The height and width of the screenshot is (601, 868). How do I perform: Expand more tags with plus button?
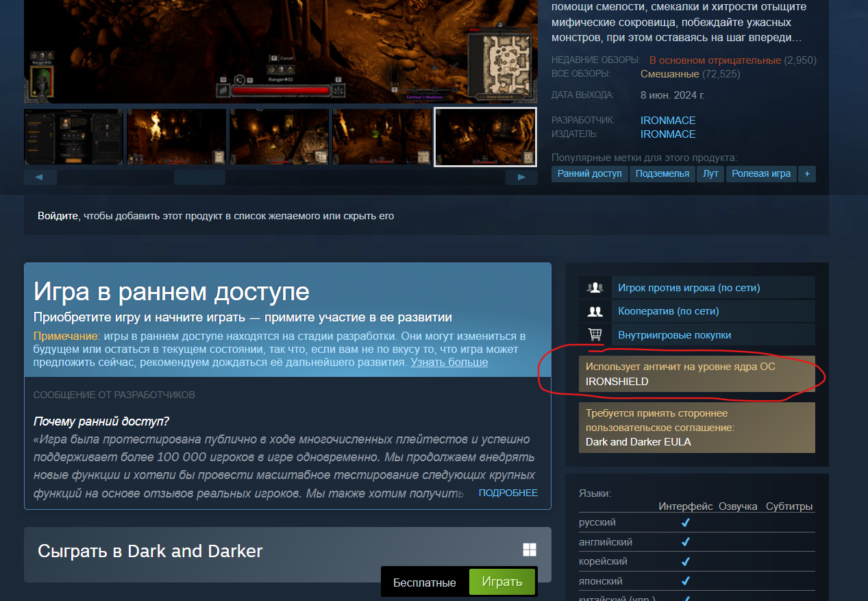807,173
